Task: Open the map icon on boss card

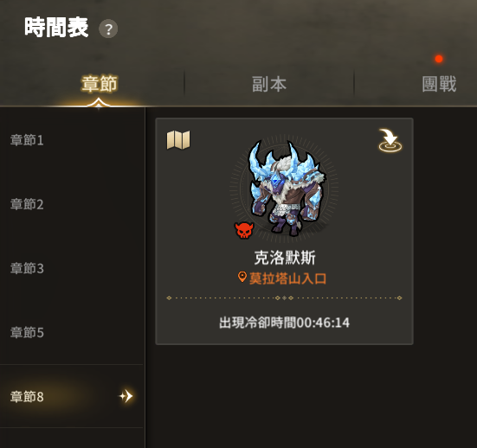Action: tap(178, 140)
